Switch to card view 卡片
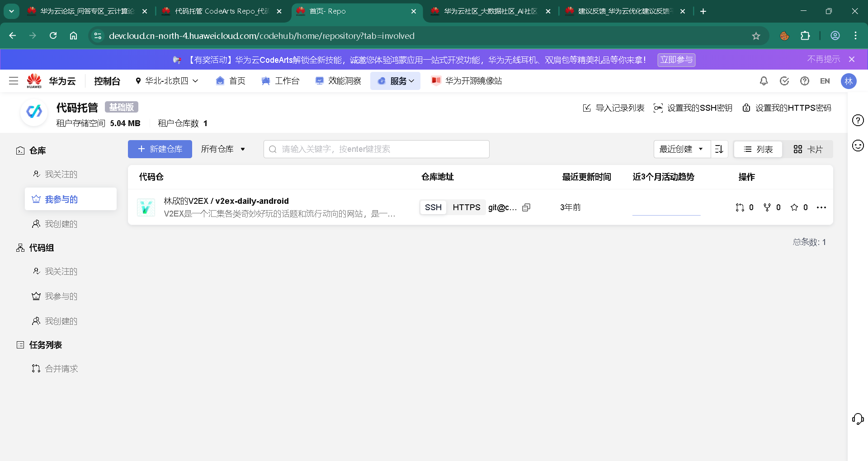This screenshot has height=461, width=868. (808, 149)
